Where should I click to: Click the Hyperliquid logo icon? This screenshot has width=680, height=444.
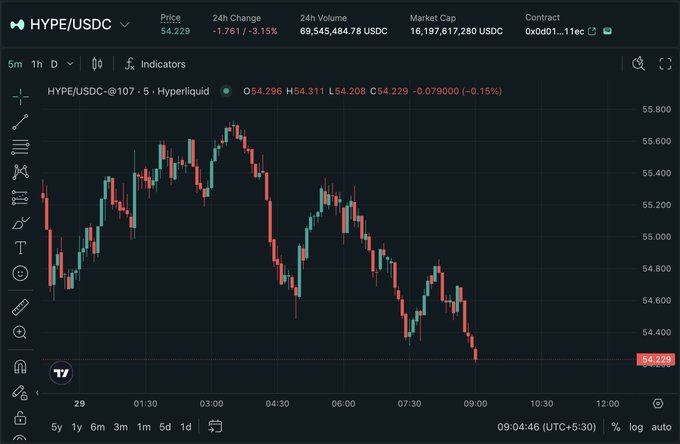point(17,25)
